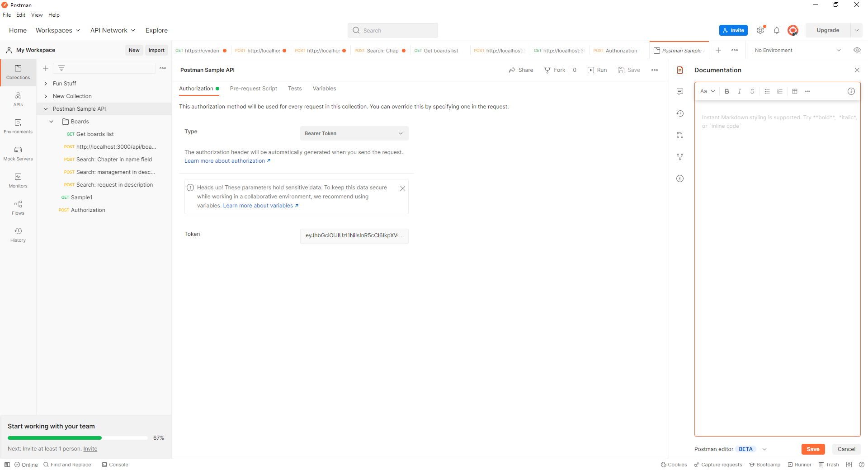The height and width of the screenshot is (470, 868).
Task: Open the Changelog icon in right sidebar
Action: pos(680,113)
